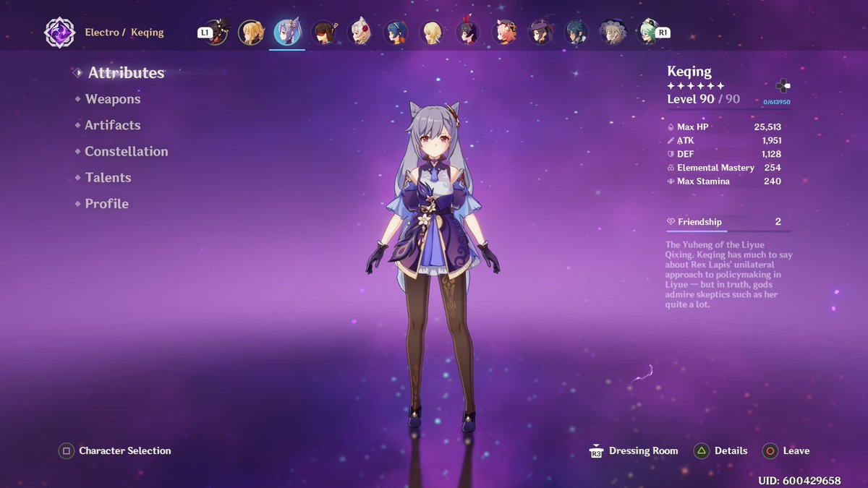The height and width of the screenshot is (488, 868).
Task: Select the short blonde-haired character portrait
Action: click(432, 33)
